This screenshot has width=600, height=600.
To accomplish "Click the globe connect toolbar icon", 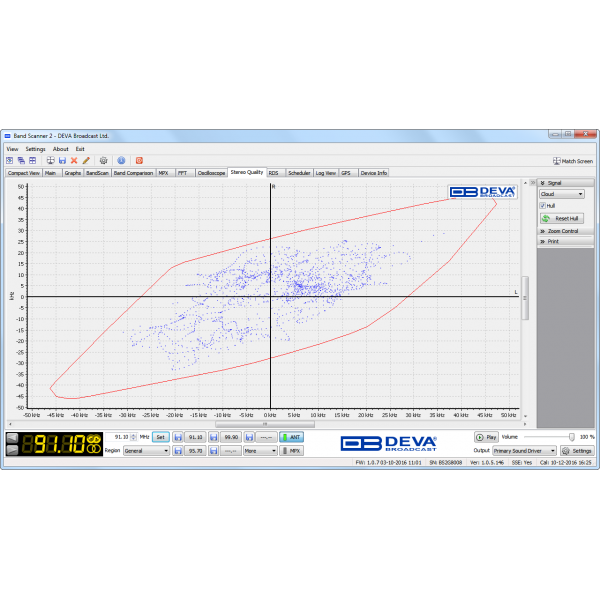I will point(51,160).
